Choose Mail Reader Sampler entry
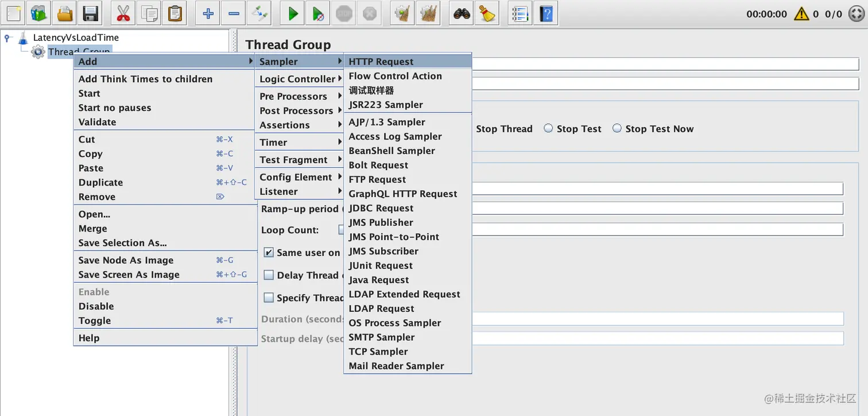This screenshot has height=416, width=868. pyautogui.click(x=408, y=366)
